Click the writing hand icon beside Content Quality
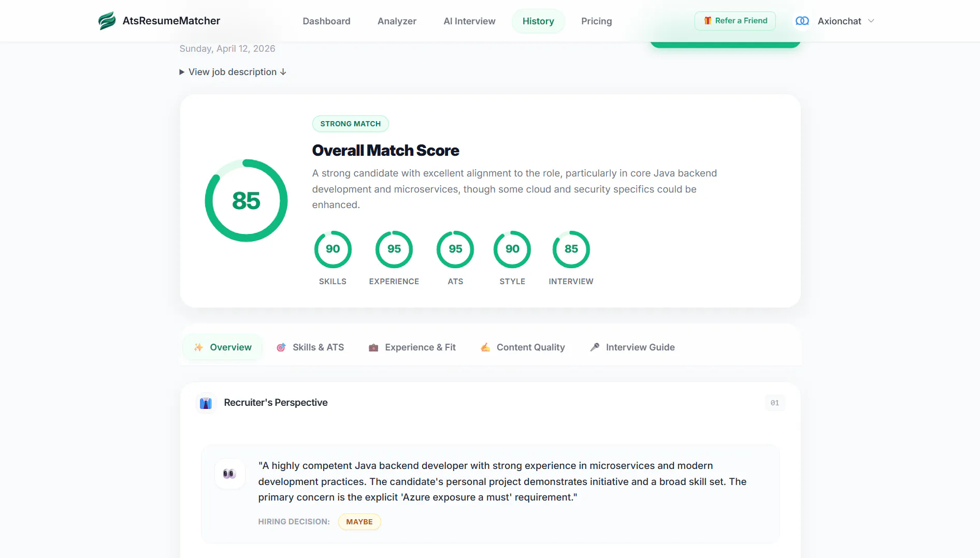Image resolution: width=980 pixels, height=558 pixels. click(x=485, y=347)
